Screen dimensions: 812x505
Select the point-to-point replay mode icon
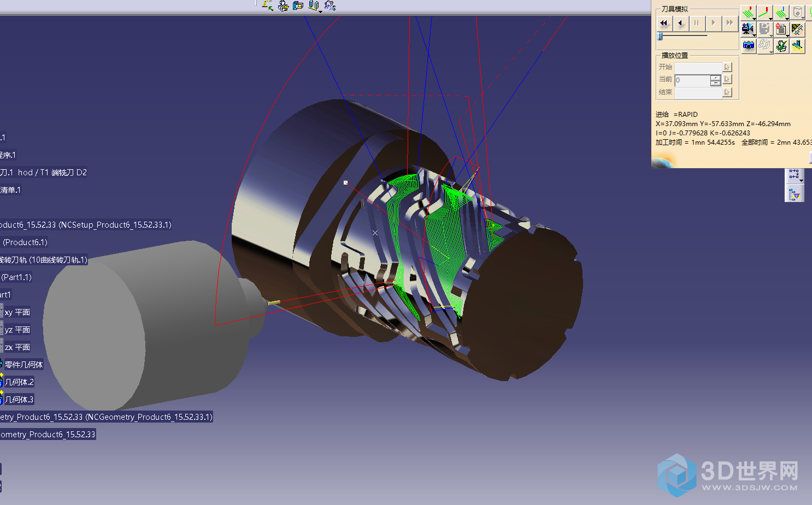click(764, 13)
